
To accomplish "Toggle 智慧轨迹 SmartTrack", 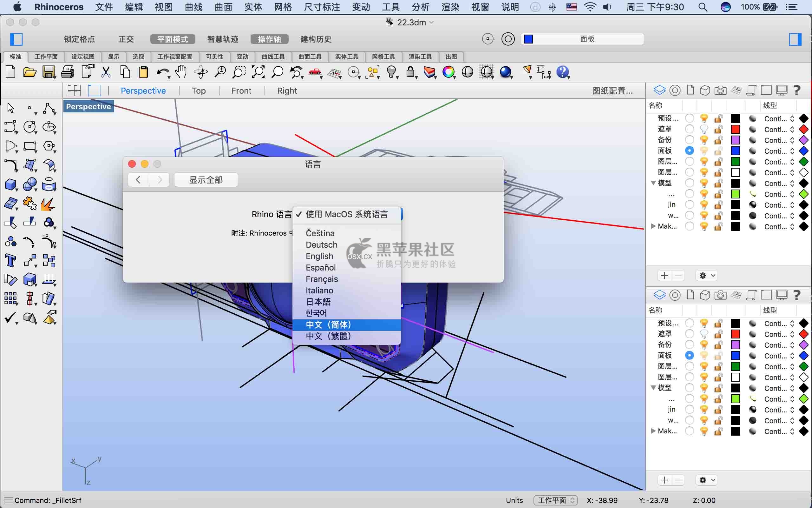I will pyautogui.click(x=223, y=39).
